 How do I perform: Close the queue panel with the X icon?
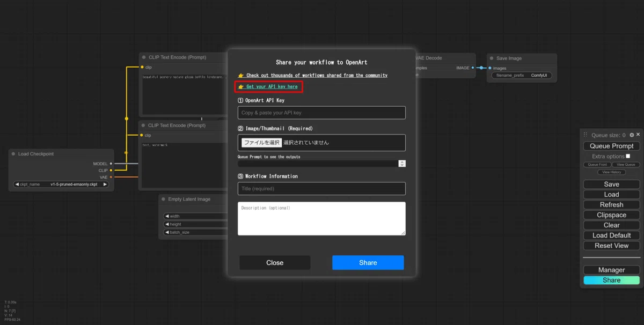point(638,135)
